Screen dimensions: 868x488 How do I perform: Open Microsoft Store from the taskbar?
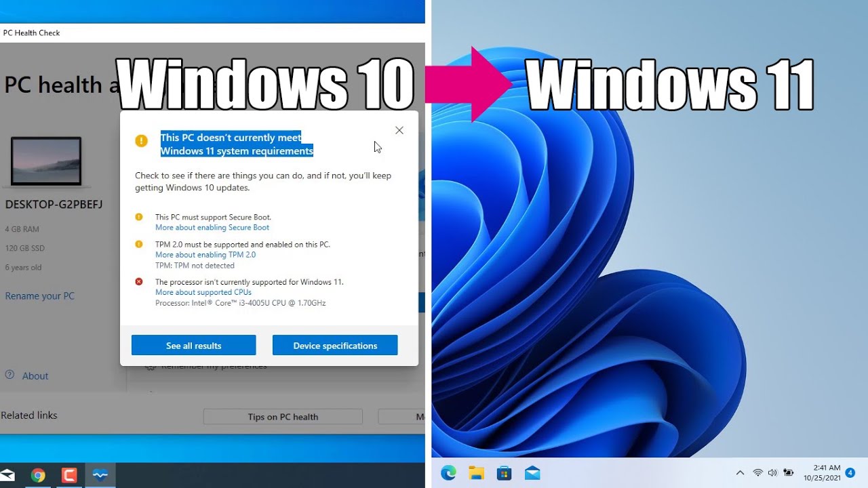[504, 473]
